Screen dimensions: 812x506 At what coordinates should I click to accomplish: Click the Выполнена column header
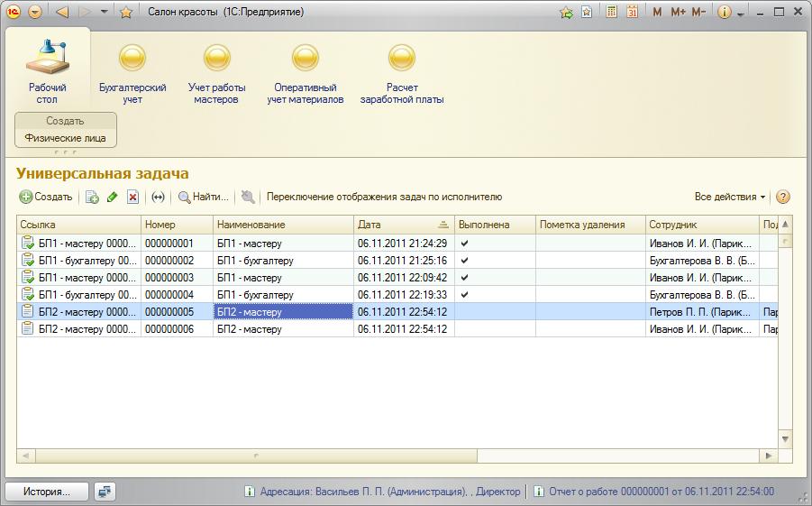pyautogui.click(x=495, y=225)
